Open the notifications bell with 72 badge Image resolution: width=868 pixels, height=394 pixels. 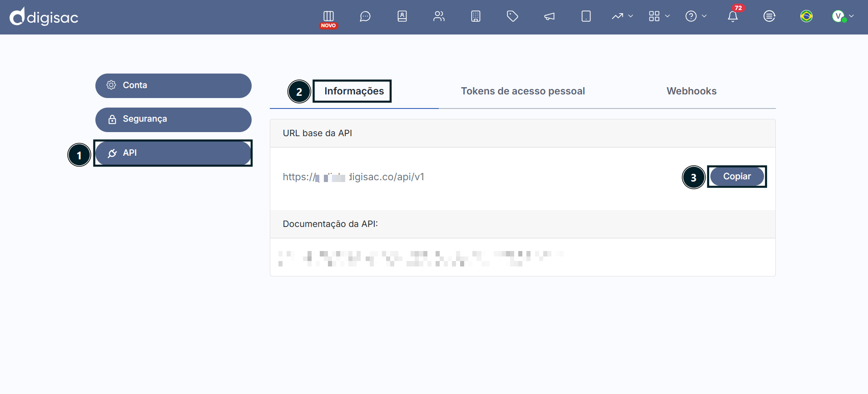[733, 16]
